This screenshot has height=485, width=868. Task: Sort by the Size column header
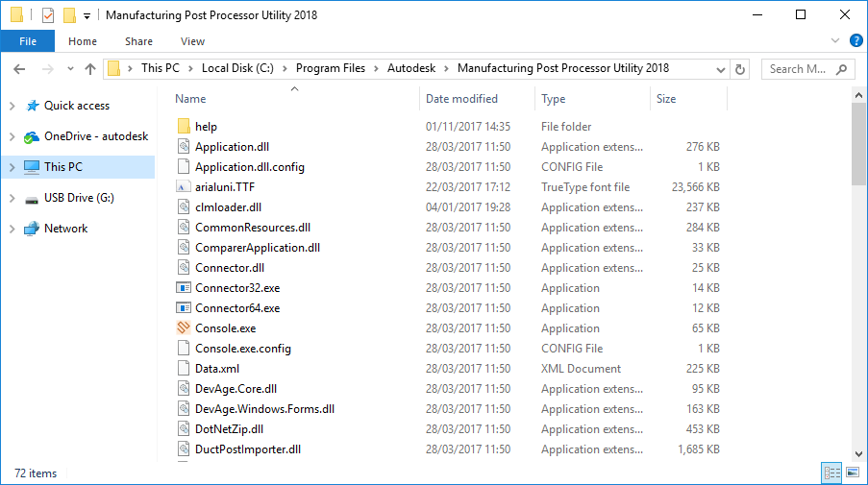666,99
